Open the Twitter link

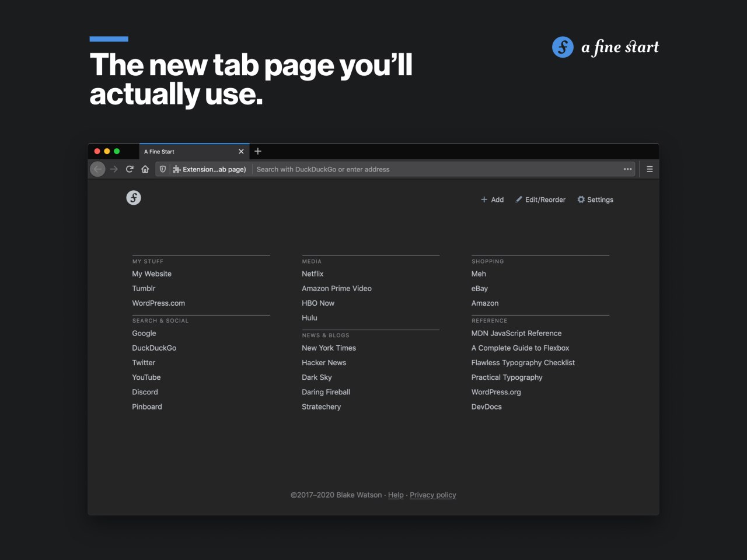pyautogui.click(x=144, y=363)
